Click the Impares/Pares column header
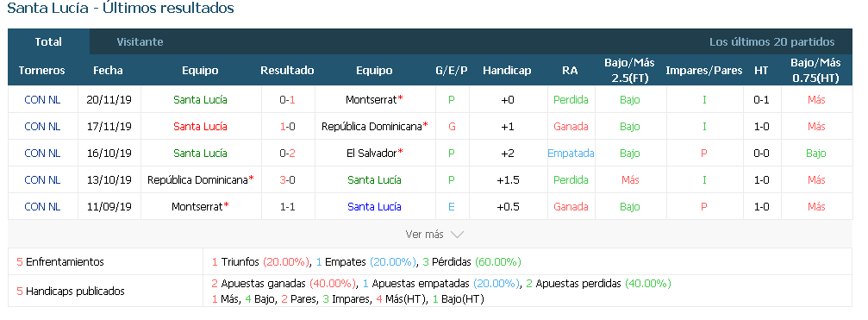 point(704,71)
